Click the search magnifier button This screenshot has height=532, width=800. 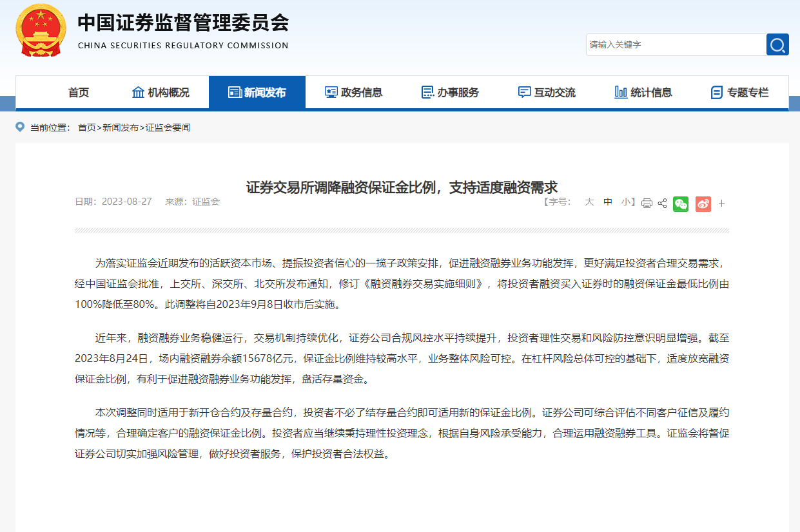point(777,44)
